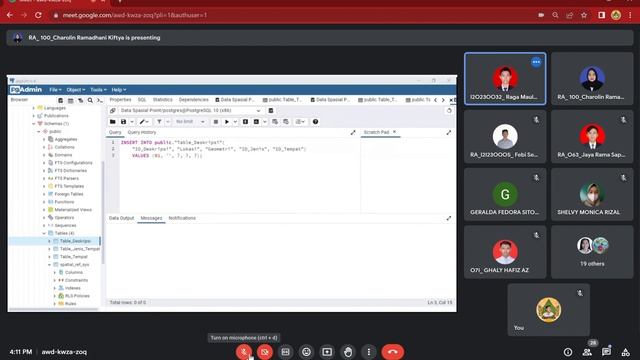Open pgAdmin Tools menu
The height and width of the screenshot is (360, 640).
(x=98, y=90)
